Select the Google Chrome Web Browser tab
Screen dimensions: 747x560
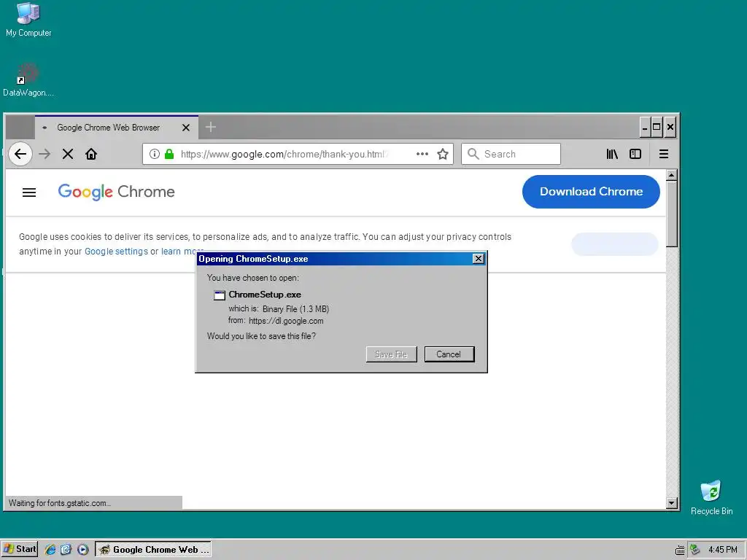coord(117,127)
